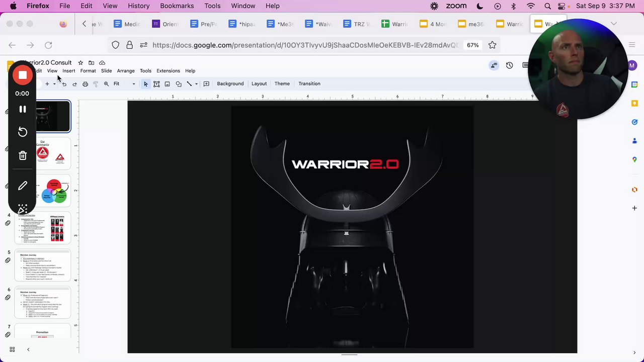Screen dimensions: 644x362
Task: Click the Firefox URL address field
Action: (x=305, y=45)
